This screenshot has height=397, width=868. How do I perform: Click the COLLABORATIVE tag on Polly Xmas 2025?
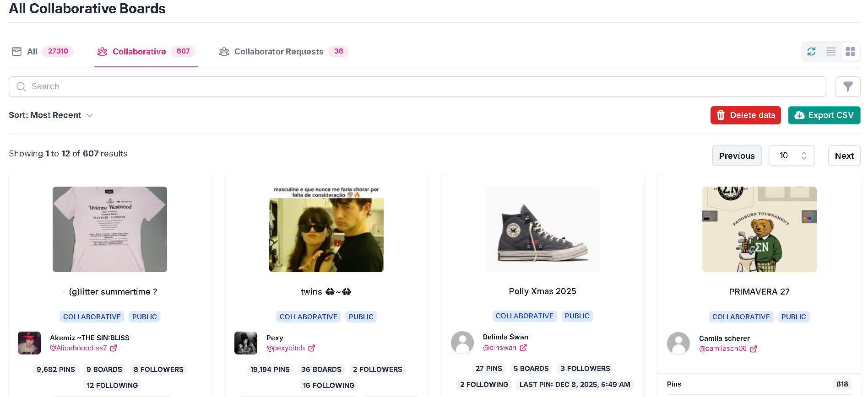pyautogui.click(x=525, y=316)
